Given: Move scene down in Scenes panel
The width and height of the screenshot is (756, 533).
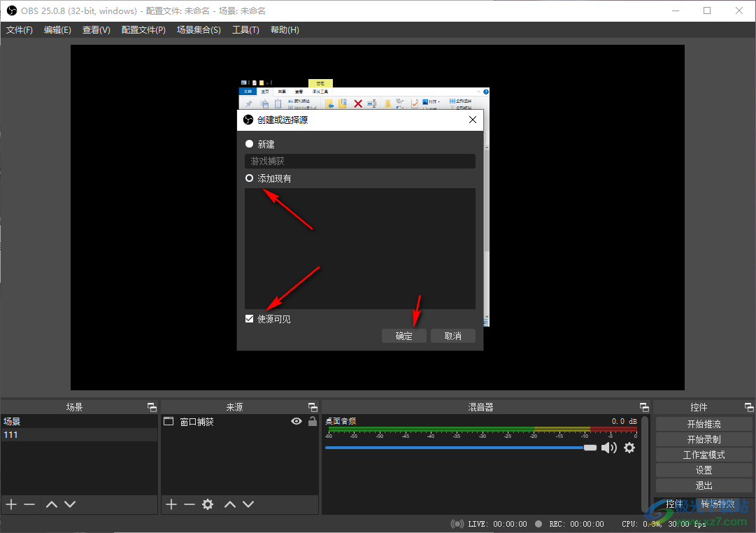Looking at the screenshot, I should [70, 504].
